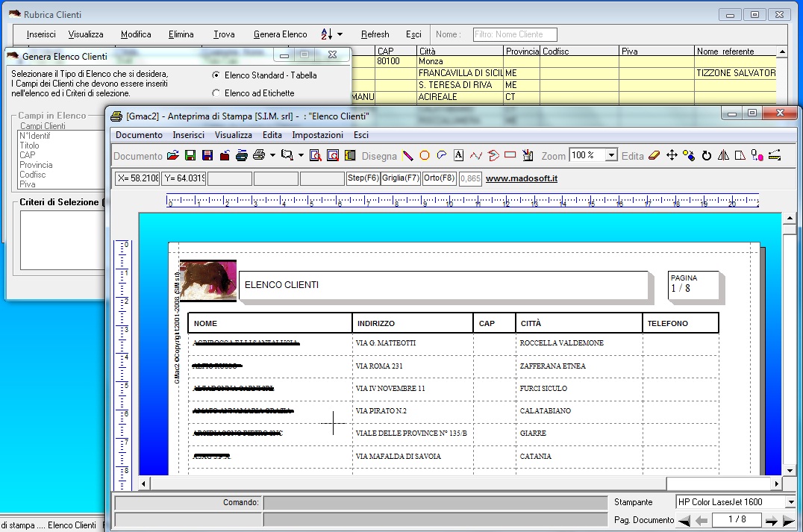Select the polyline drawing tool
The image size is (803, 532).
point(476,156)
